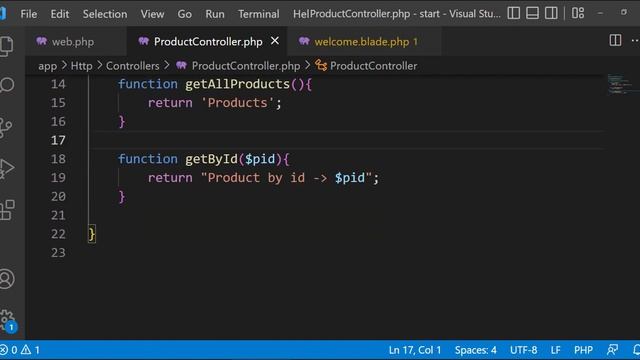Open Customize Layout icon
Viewport: 640px width, 360px height.
point(578,13)
